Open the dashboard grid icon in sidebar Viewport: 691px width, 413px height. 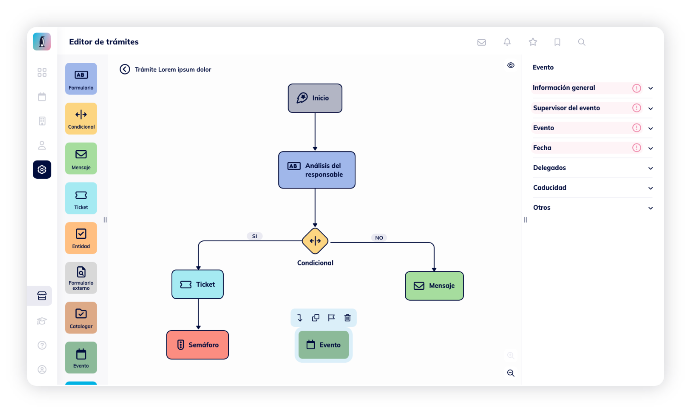(x=42, y=72)
